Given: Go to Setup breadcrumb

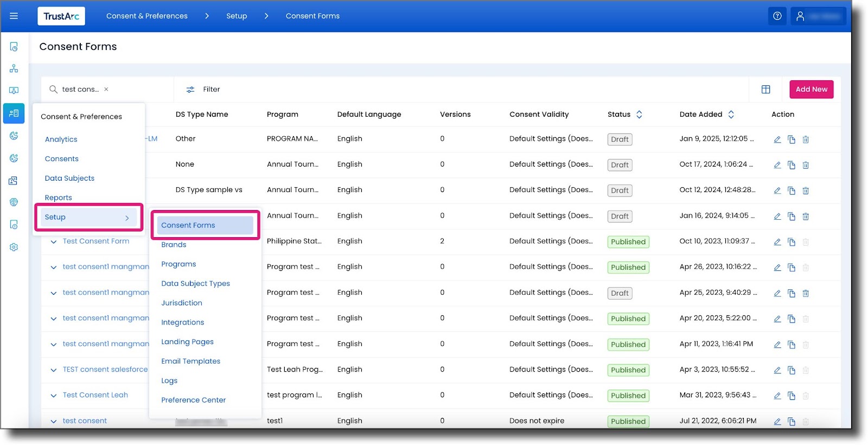Looking at the screenshot, I should pos(237,16).
